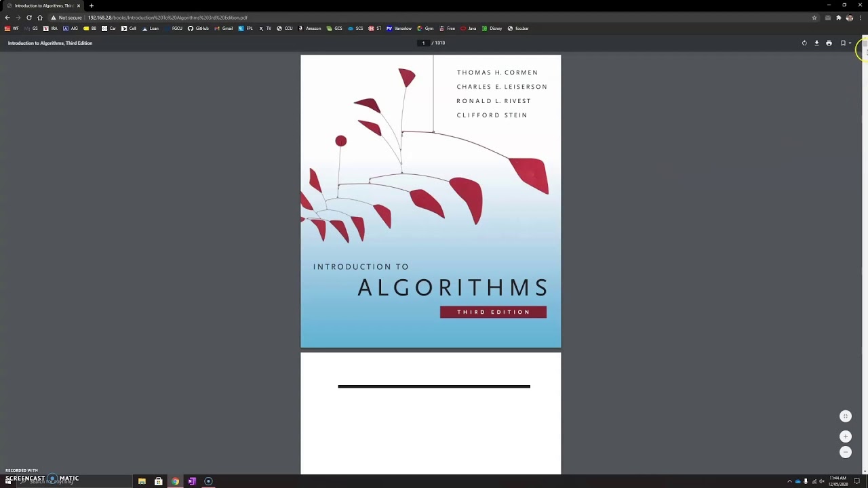Open the WF bookmark
The width and height of the screenshot is (868, 488).
[x=12, y=28]
